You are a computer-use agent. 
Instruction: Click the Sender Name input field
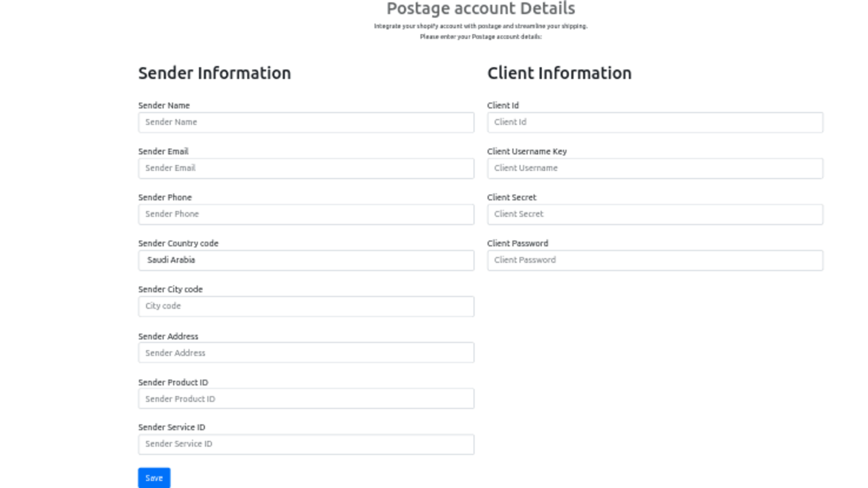[x=306, y=123]
